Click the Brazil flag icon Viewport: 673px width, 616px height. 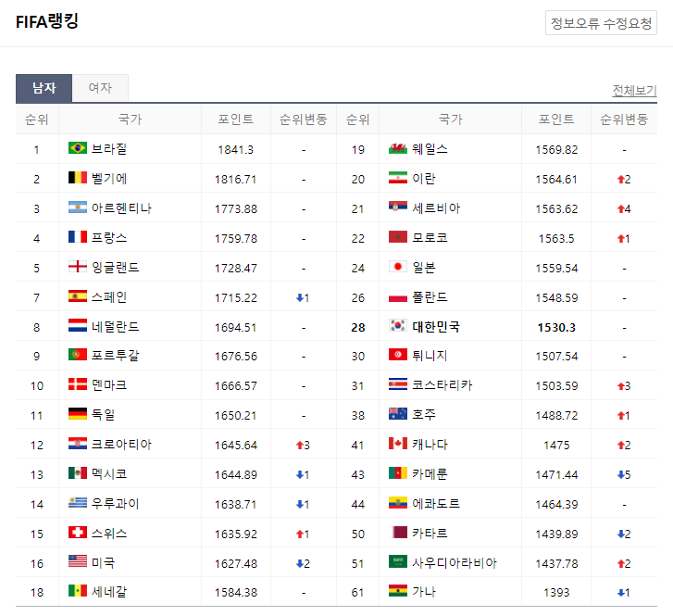point(78,148)
